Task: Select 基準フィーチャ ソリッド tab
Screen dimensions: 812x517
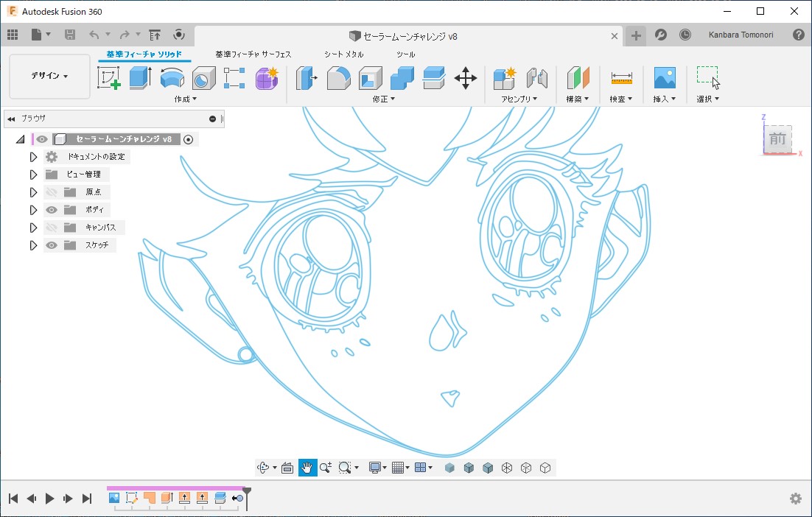Action: click(x=144, y=54)
